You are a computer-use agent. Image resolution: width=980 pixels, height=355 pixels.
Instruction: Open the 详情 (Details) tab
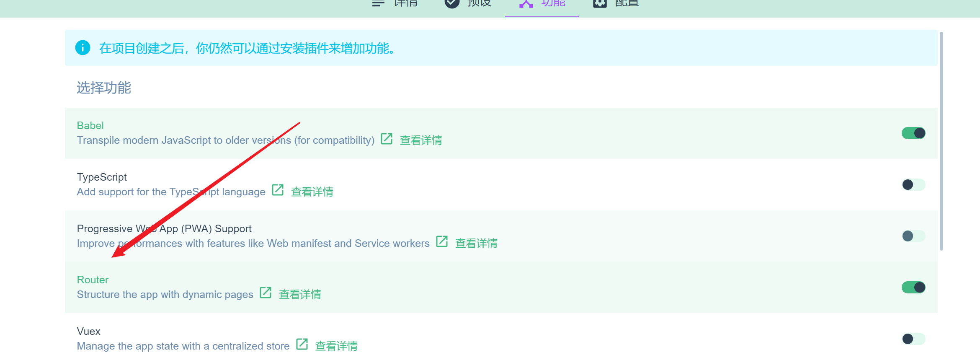click(395, 4)
